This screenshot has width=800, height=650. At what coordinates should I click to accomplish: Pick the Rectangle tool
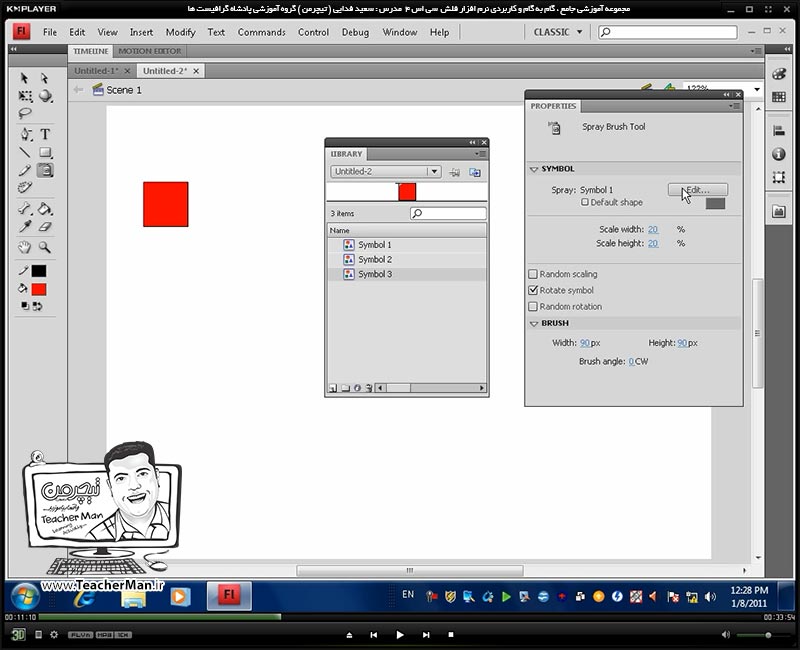click(x=45, y=152)
